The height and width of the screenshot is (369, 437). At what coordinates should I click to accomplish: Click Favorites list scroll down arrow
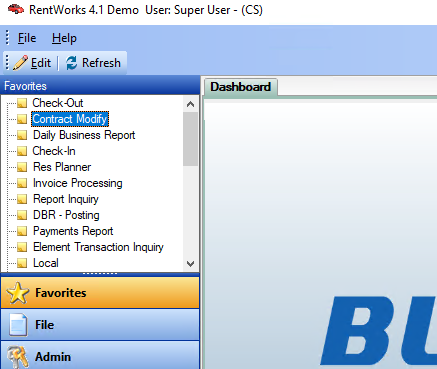click(190, 264)
